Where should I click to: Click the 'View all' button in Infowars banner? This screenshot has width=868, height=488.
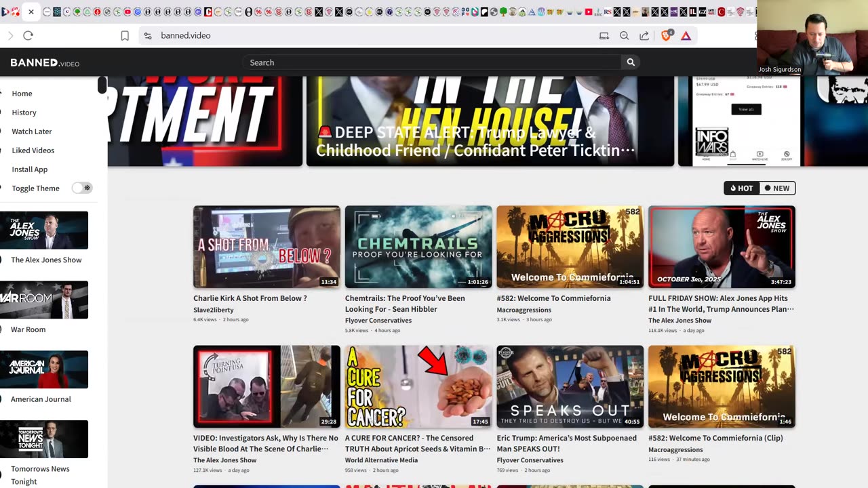(746, 109)
